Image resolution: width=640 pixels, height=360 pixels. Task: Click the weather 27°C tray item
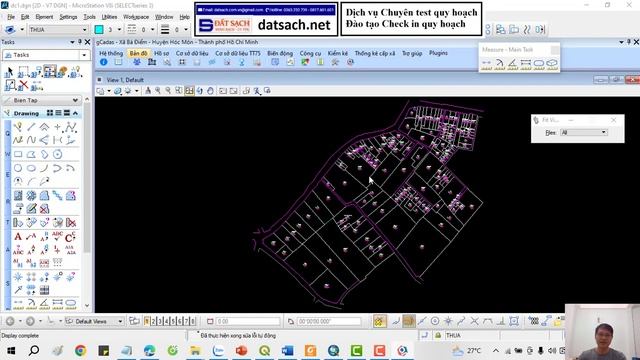click(x=467, y=351)
